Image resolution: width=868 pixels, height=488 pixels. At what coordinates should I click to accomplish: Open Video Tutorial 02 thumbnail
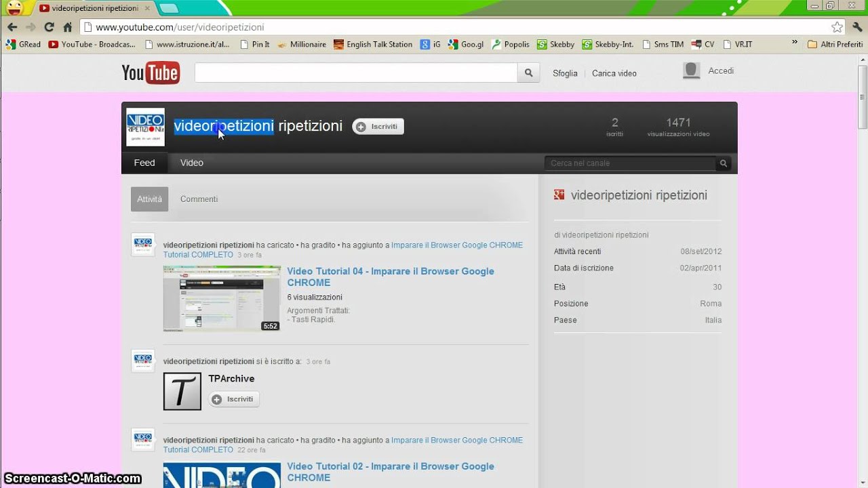[x=222, y=474]
